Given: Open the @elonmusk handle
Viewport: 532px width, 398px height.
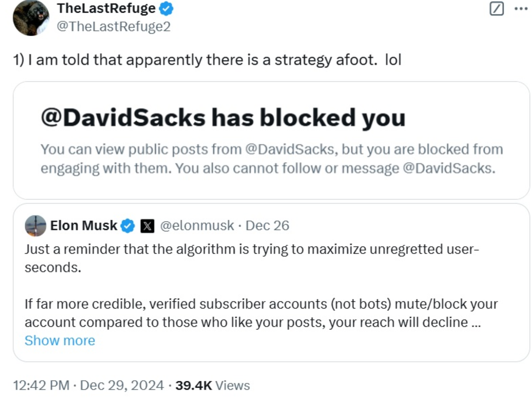Looking at the screenshot, I should pyautogui.click(x=197, y=225).
